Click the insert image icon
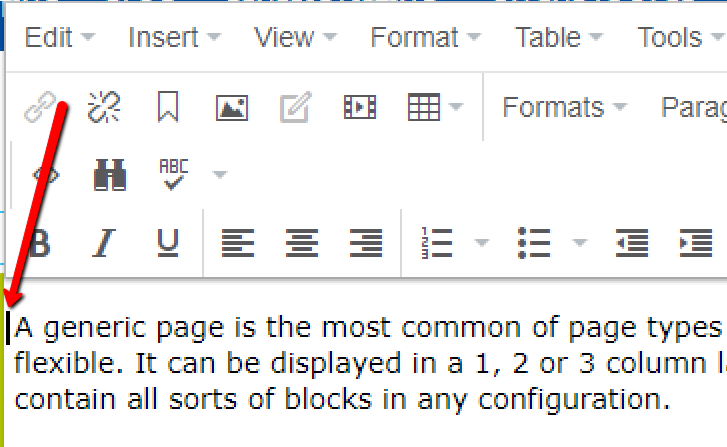The height and width of the screenshot is (447, 727). pyautogui.click(x=231, y=107)
